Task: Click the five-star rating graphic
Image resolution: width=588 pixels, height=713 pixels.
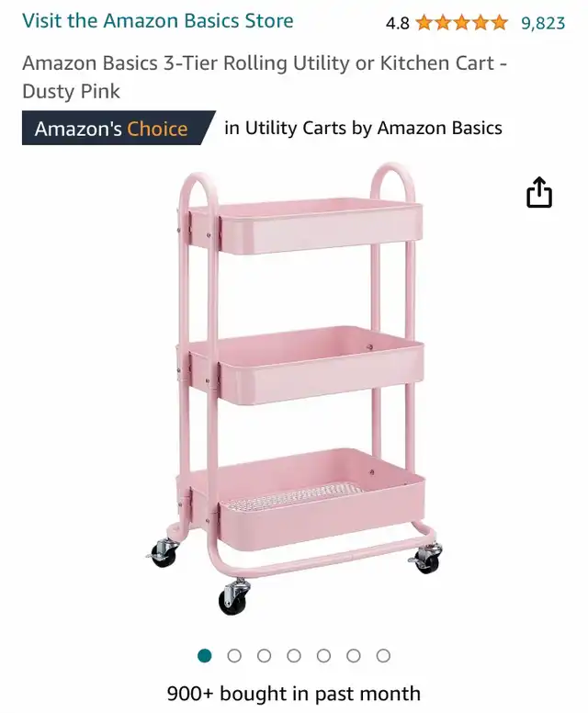Action: (461, 22)
